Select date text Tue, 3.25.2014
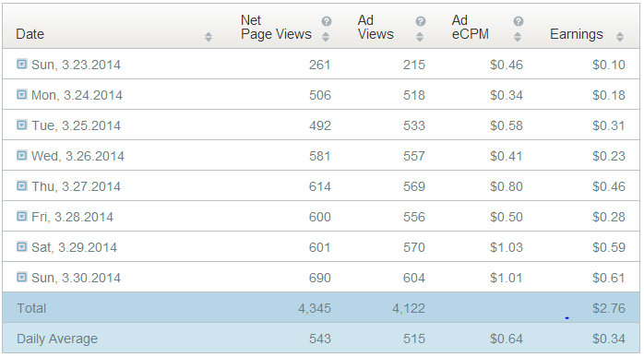 click(x=76, y=125)
